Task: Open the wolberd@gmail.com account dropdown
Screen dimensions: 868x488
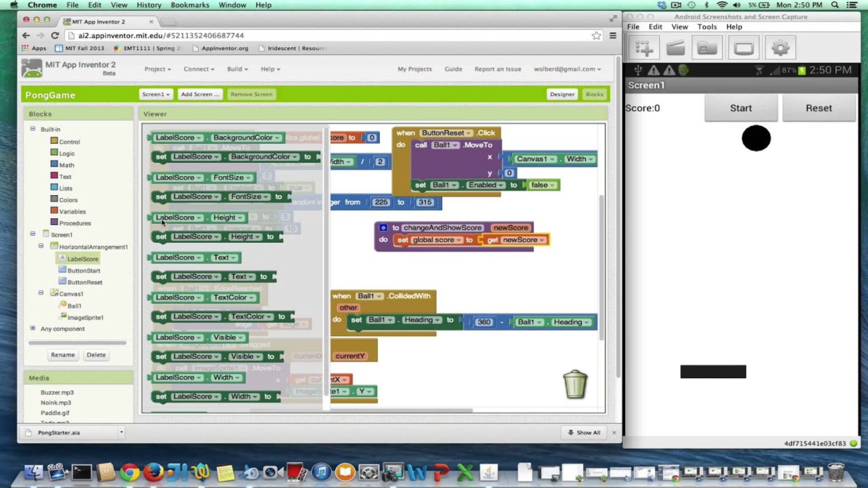Action: point(567,69)
